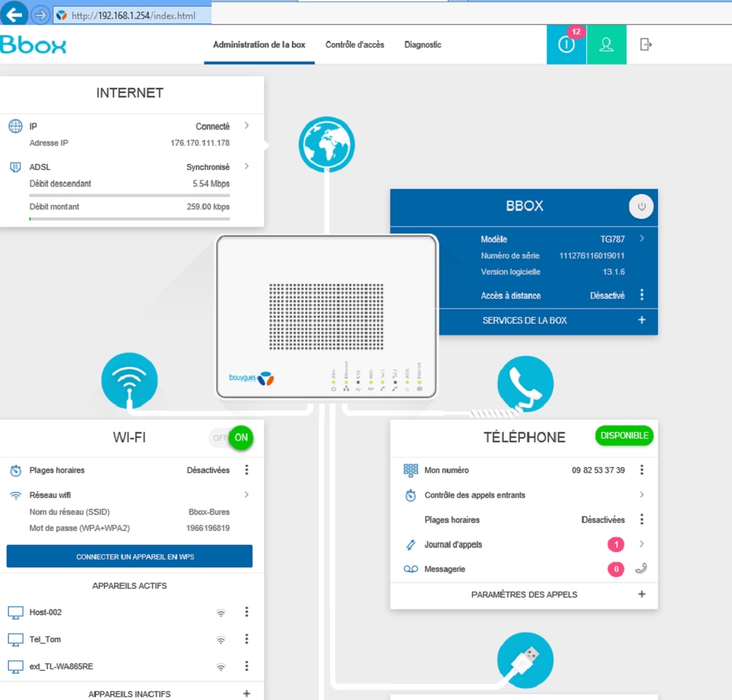Image resolution: width=732 pixels, height=700 pixels.
Task: Switch to Contrôle d'accès tab
Action: pos(354,45)
